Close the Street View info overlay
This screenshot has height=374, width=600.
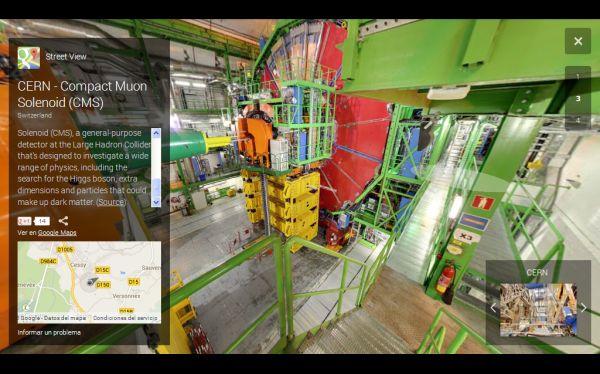pyautogui.click(x=578, y=41)
